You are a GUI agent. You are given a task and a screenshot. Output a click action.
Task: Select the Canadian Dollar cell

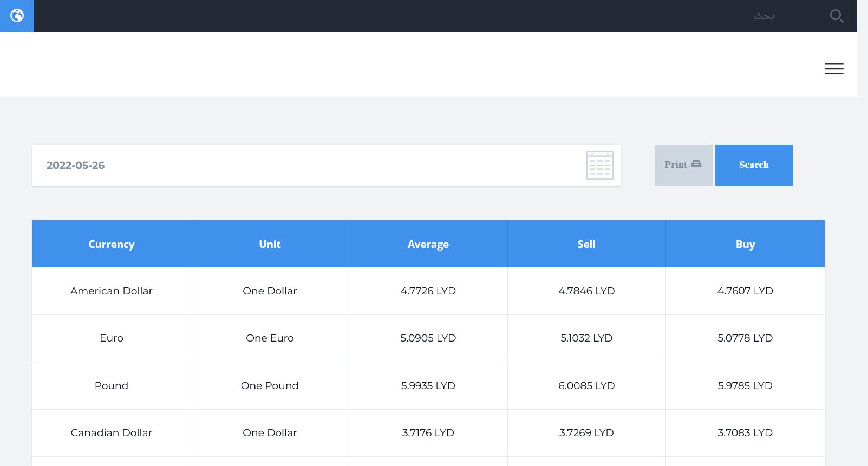[112, 433]
